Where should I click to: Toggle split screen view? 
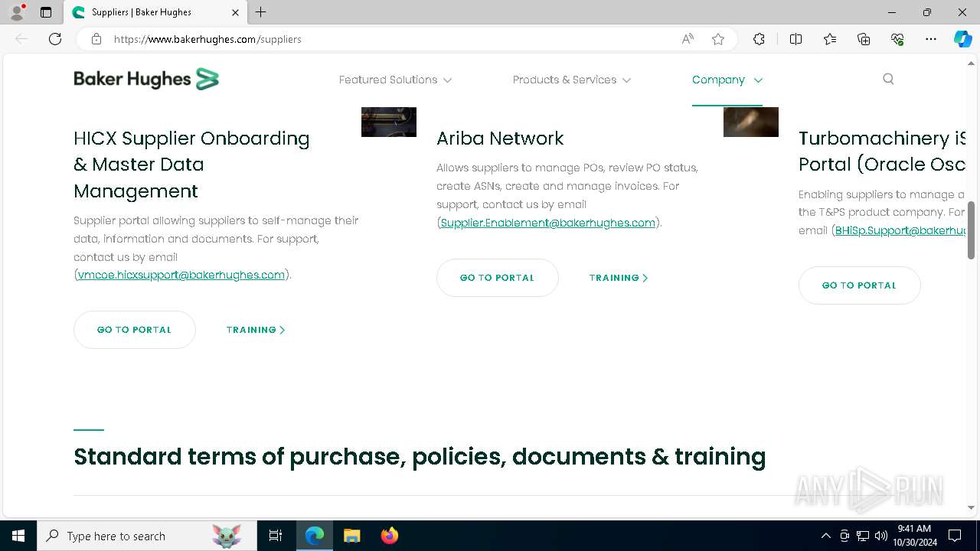795,39
